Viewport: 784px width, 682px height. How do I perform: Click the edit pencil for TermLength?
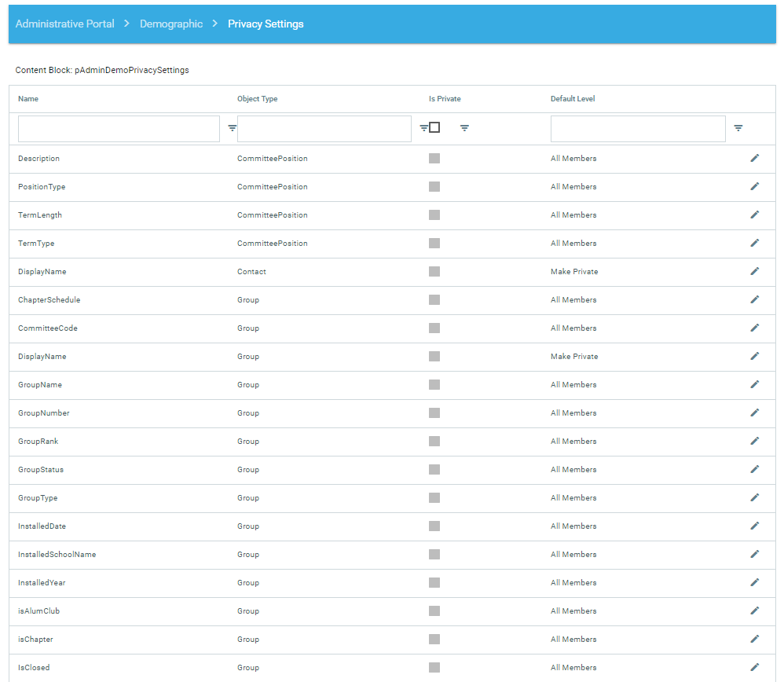[754, 215]
